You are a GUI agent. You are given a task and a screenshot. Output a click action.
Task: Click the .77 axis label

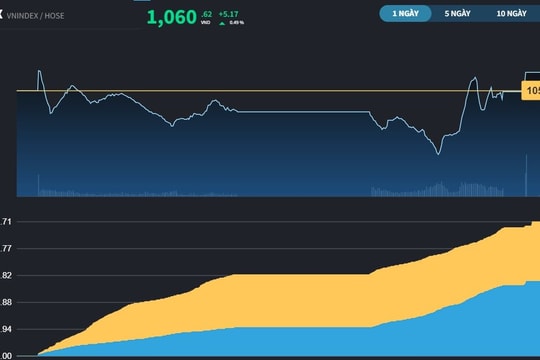tap(6, 248)
